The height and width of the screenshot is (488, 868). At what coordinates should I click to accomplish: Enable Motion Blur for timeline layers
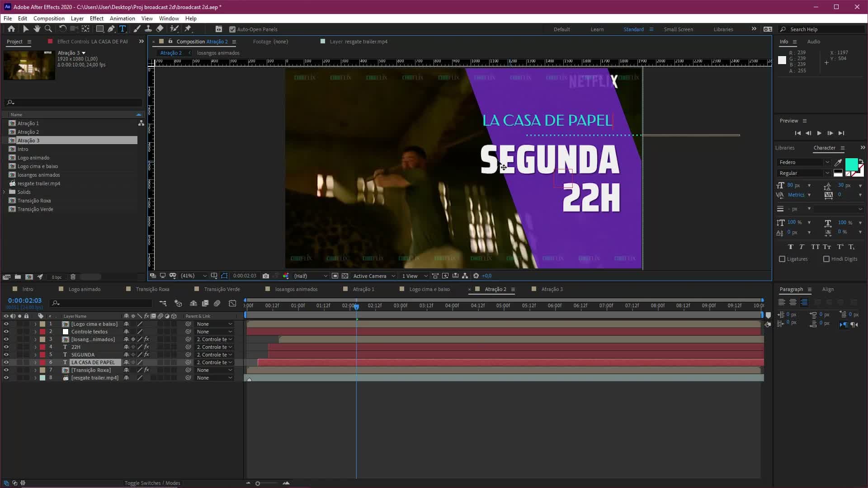pos(217,303)
